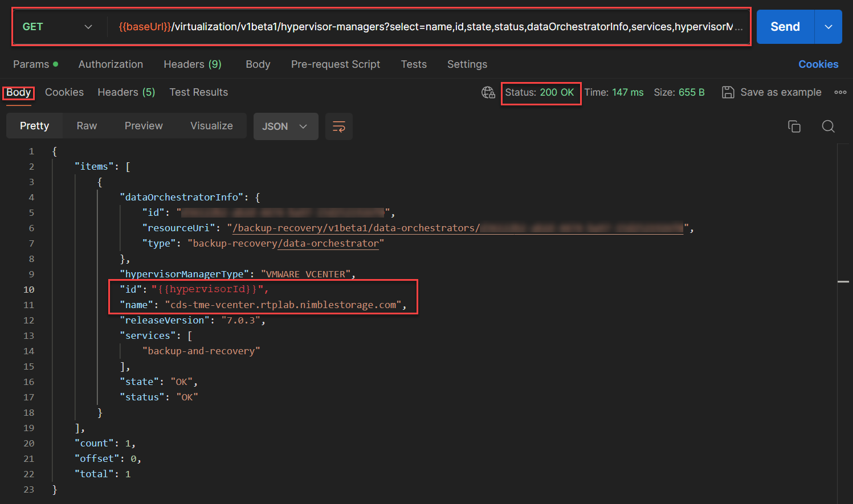Click the "count" line
This screenshot has width=853, height=504.
tap(105, 443)
